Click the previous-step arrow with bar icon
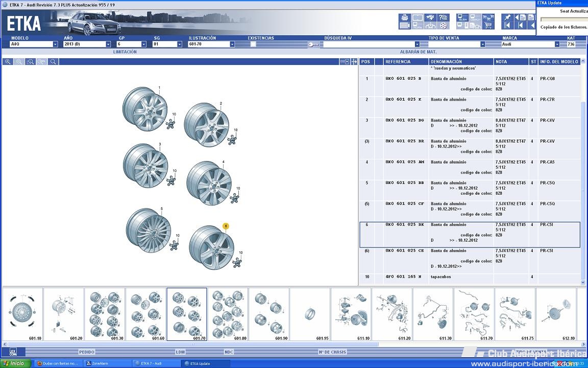 pos(521,25)
